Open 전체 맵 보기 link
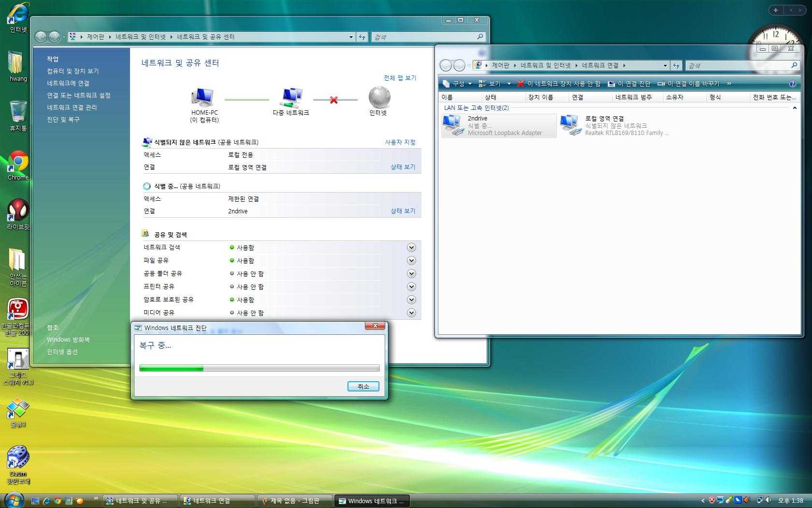 tap(400, 78)
